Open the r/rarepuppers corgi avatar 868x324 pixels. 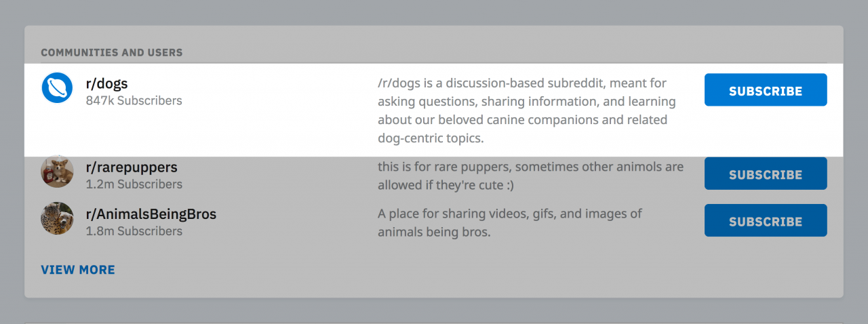pyautogui.click(x=57, y=171)
